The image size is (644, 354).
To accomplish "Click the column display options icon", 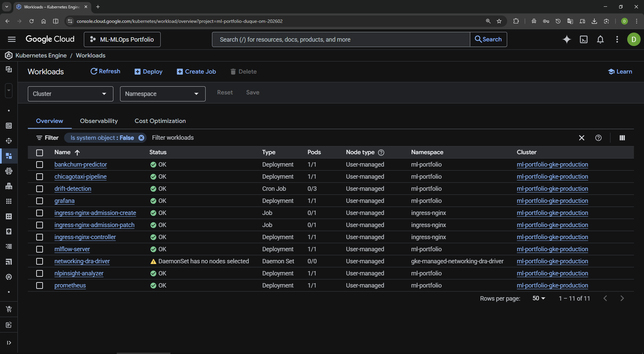I will point(622,138).
